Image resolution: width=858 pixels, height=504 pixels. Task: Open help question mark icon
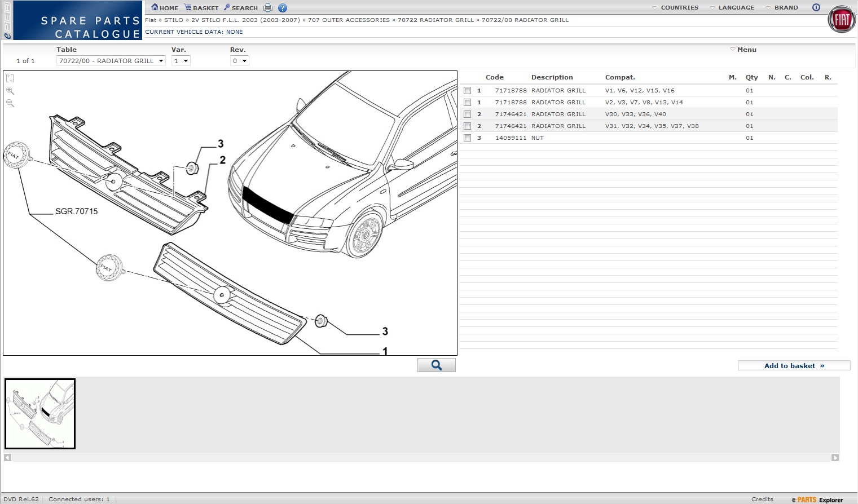point(283,8)
